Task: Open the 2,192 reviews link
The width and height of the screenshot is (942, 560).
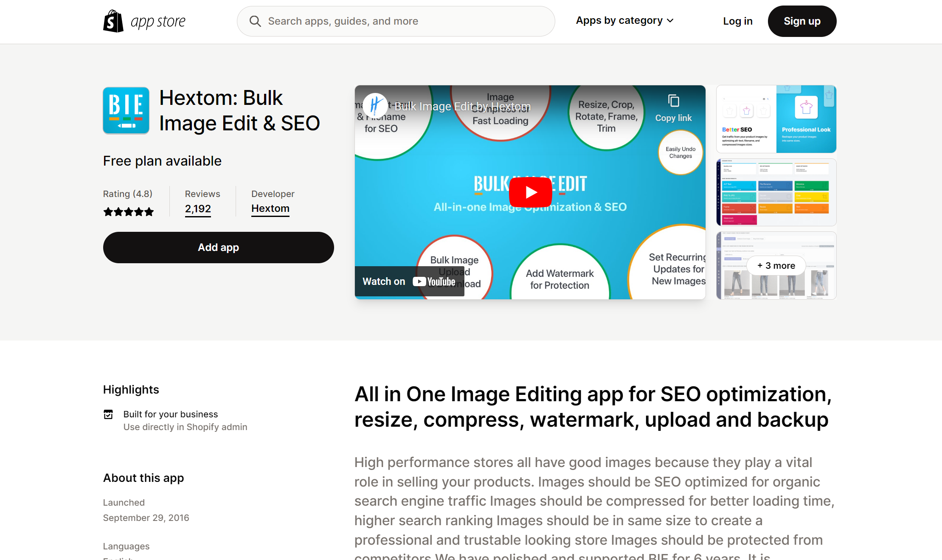Action: pyautogui.click(x=198, y=209)
